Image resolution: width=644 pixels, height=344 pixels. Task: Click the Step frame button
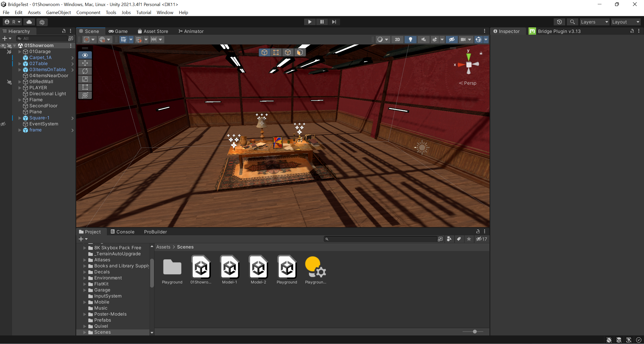(x=334, y=22)
